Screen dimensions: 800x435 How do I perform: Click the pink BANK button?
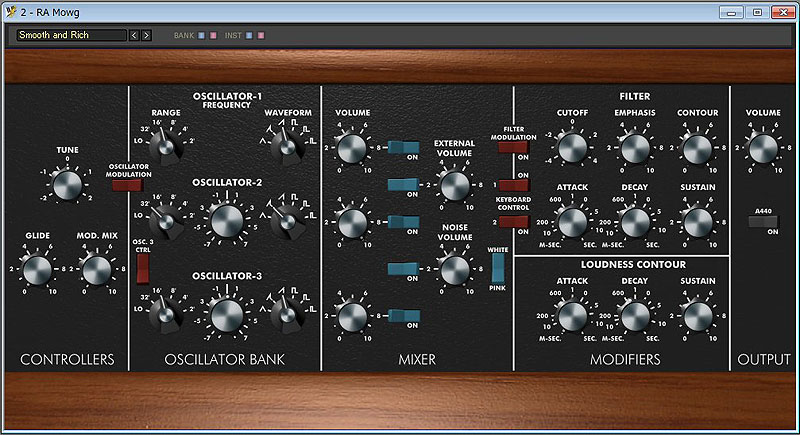point(213,36)
